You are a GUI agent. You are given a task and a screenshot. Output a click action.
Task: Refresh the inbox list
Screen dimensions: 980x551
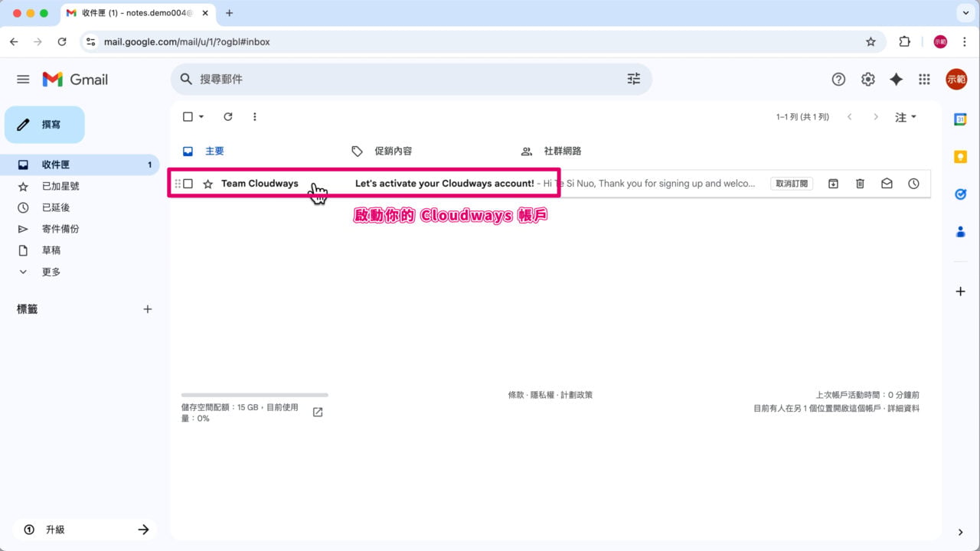click(x=227, y=116)
